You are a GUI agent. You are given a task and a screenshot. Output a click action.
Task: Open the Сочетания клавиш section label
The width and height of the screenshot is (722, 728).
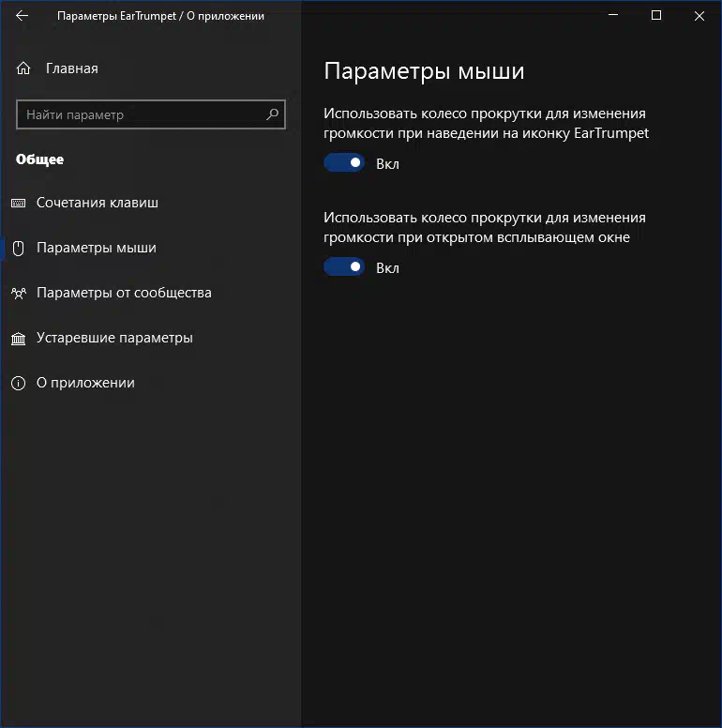pos(98,203)
